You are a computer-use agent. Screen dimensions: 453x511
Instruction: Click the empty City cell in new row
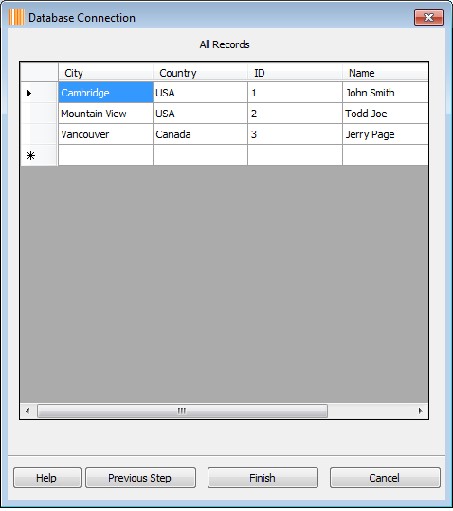pyautogui.click(x=106, y=155)
